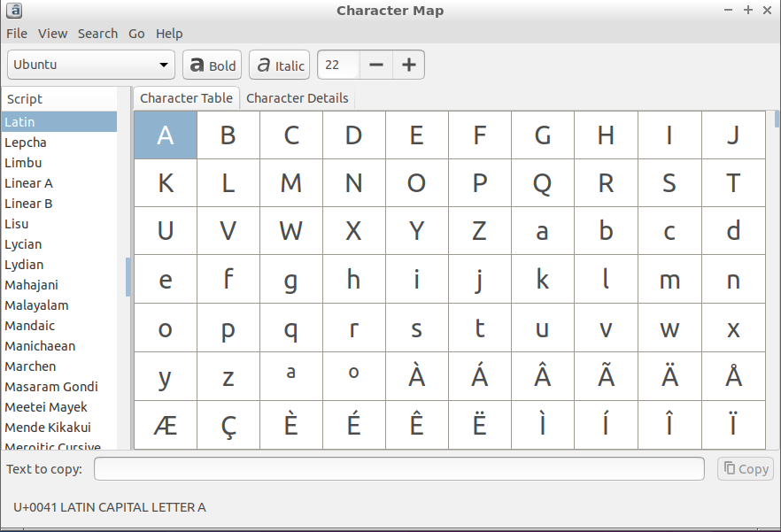Click the Text to copy field

pyautogui.click(x=398, y=469)
